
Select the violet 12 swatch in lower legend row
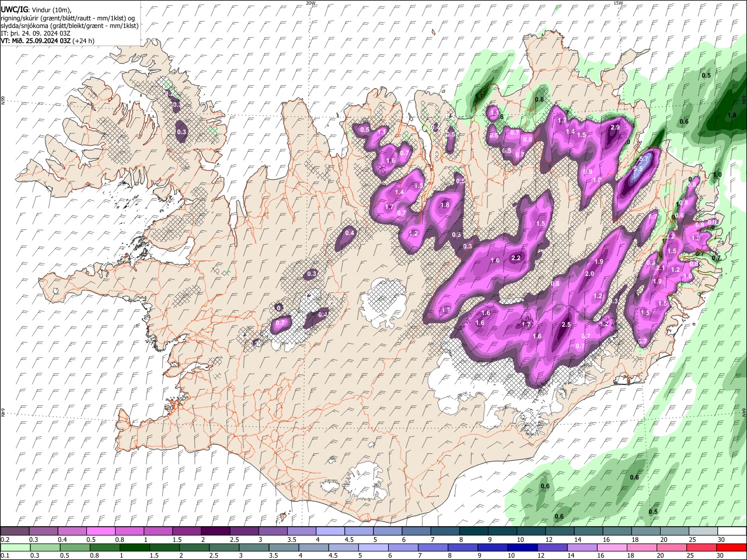coord(552,548)
